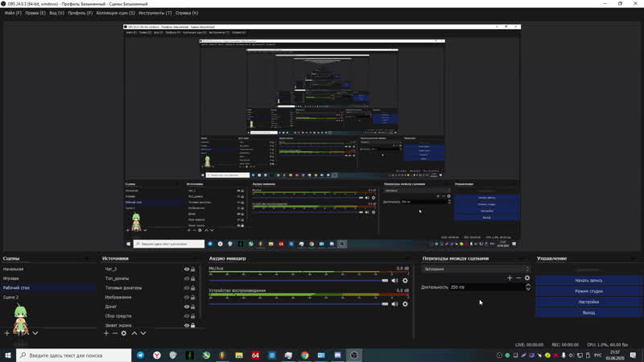
Task: Toggle visibility of Чат_2 source
Action: coord(187,269)
